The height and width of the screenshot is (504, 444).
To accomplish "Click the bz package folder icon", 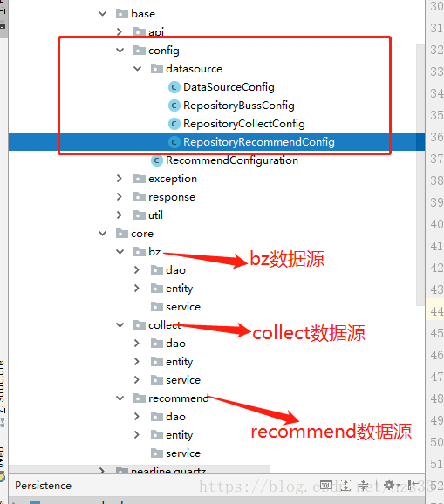I will [140, 252].
